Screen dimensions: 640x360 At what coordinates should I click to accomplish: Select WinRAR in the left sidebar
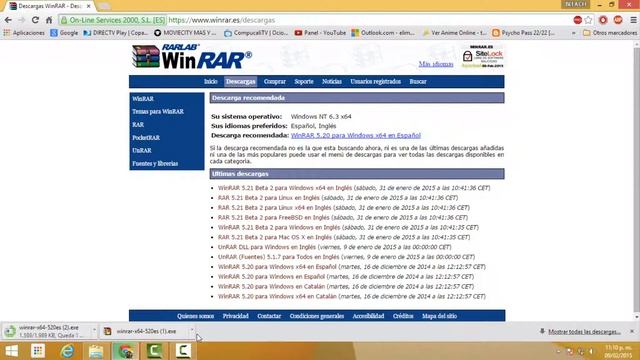143,99
